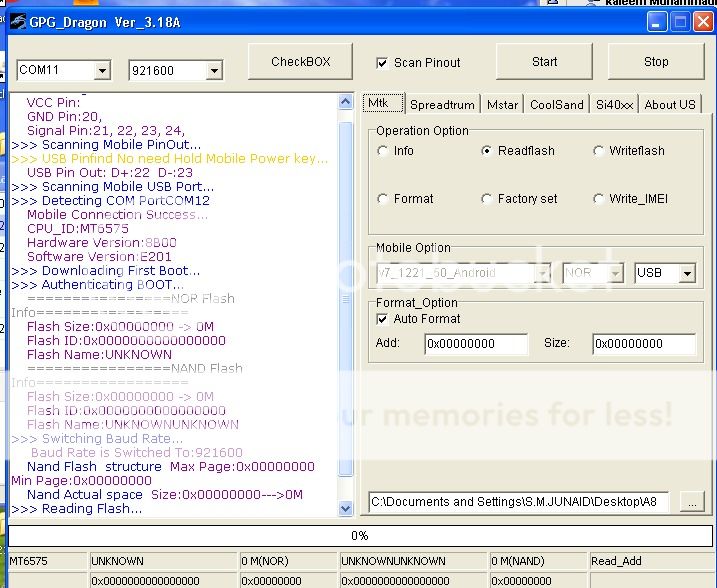
Task: Click the '0 M(NOR)' status bar cell
Action: tap(288, 561)
